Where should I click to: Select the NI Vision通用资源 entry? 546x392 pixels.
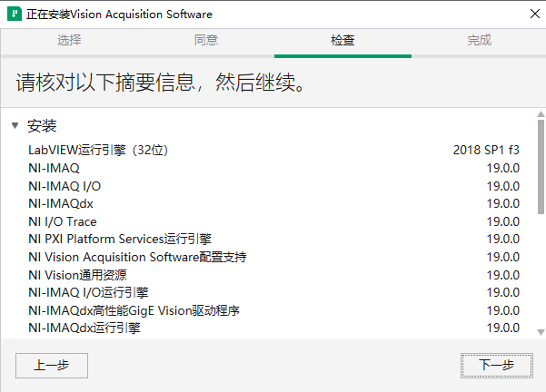click(77, 275)
